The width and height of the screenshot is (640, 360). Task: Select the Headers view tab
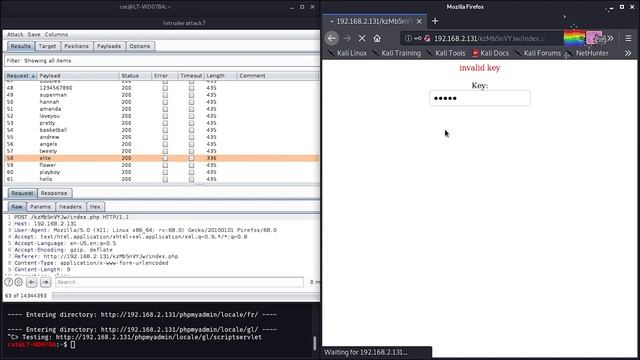pos(70,207)
